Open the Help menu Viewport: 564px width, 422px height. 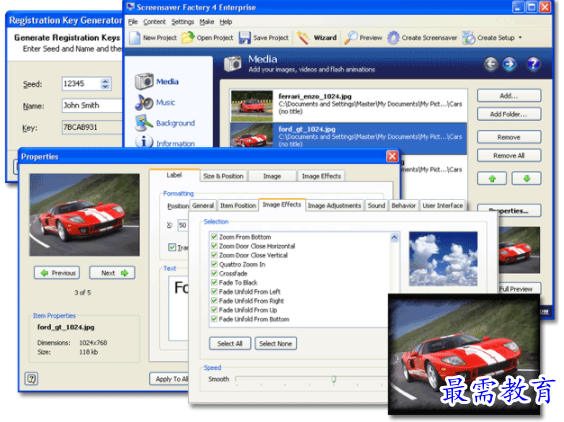[x=226, y=22]
